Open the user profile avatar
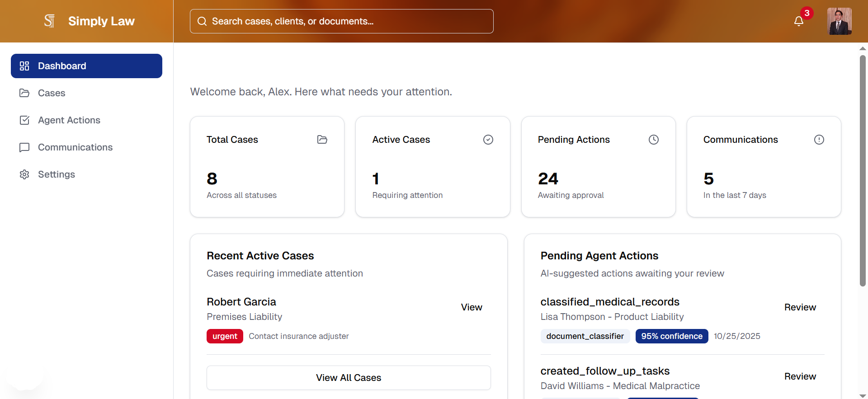Screen dimensions: 868x399 point(840,21)
